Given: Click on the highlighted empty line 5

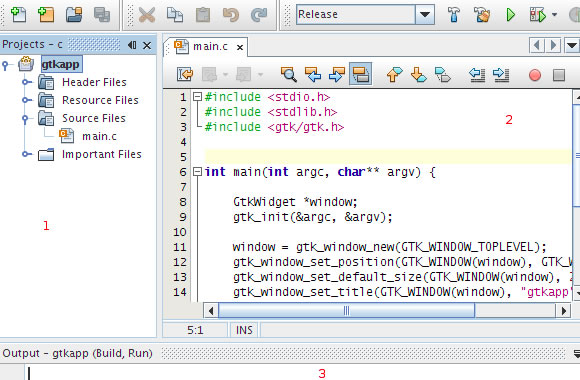Looking at the screenshot, I should coord(387,157).
